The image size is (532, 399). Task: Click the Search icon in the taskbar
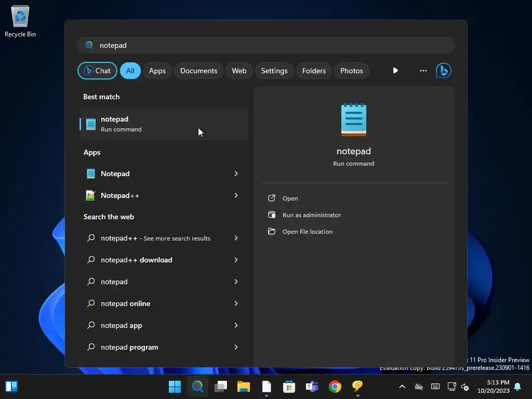click(198, 387)
